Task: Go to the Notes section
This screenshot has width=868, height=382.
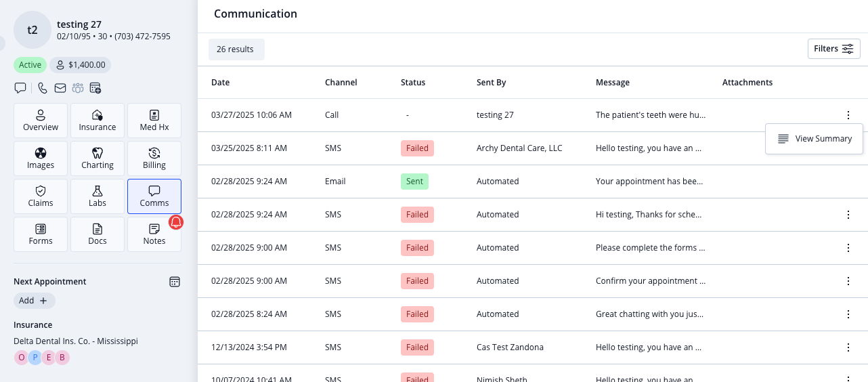Action: tap(154, 234)
